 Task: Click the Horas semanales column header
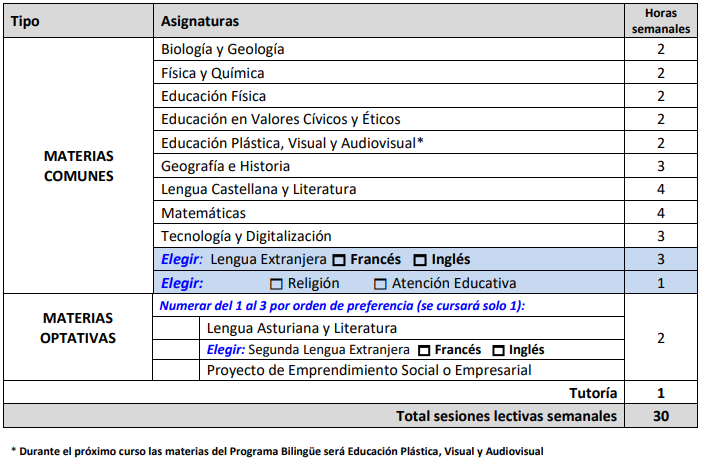[660, 21]
